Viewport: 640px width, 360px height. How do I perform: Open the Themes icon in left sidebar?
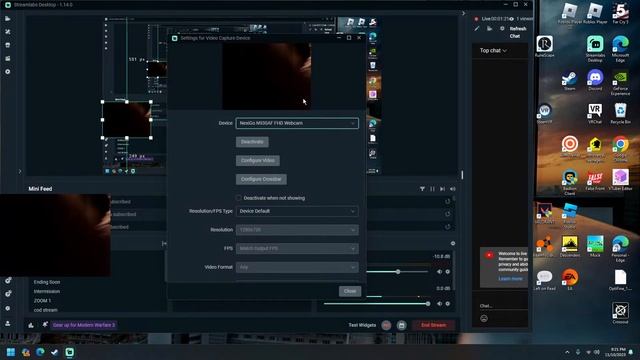(x=8, y=32)
